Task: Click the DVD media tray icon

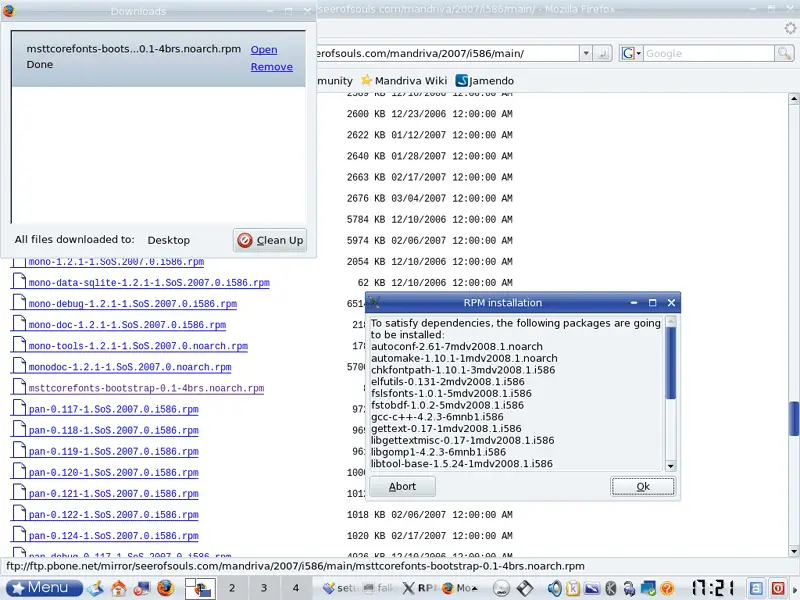Action: click(x=502, y=588)
